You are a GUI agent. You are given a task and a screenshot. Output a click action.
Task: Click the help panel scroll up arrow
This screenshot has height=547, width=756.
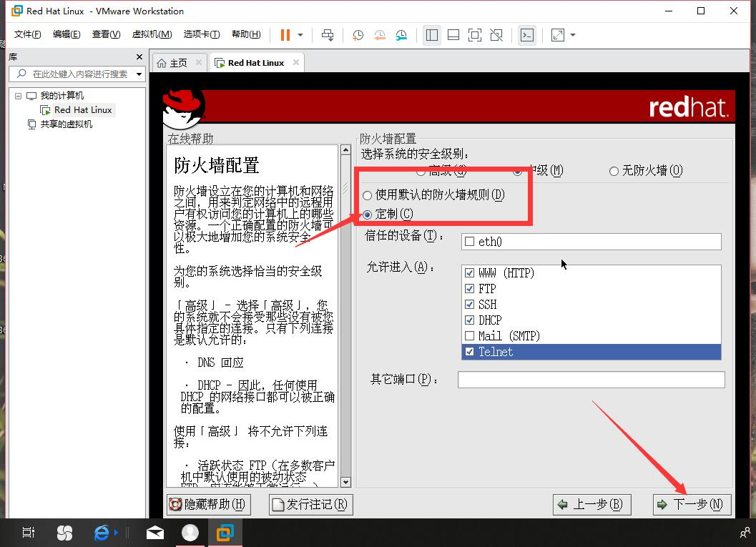click(345, 150)
